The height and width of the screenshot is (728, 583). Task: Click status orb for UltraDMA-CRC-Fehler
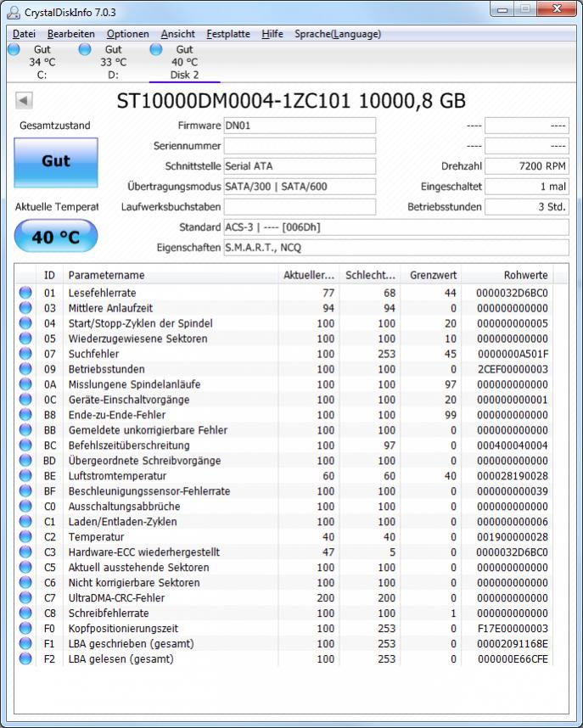tap(25, 597)
